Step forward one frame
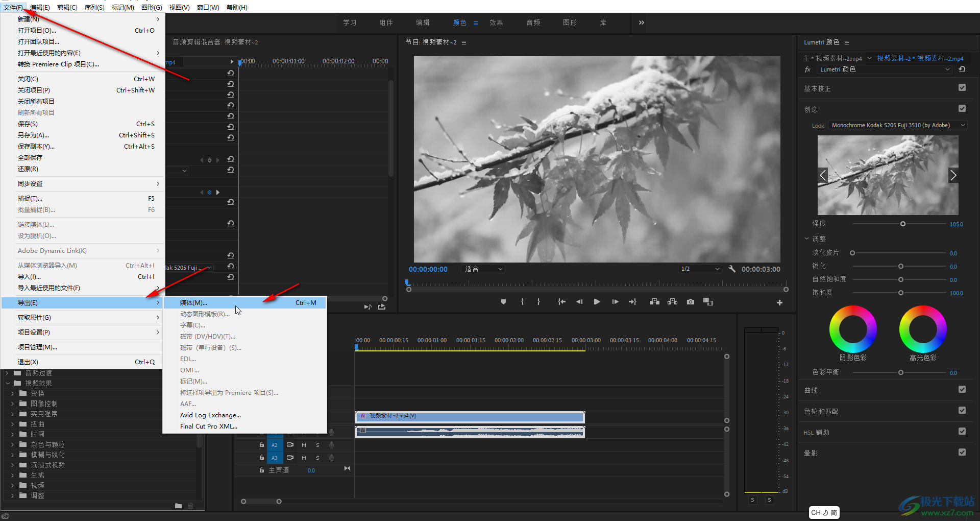The image size is (980, 521). (x=615, y=302)
